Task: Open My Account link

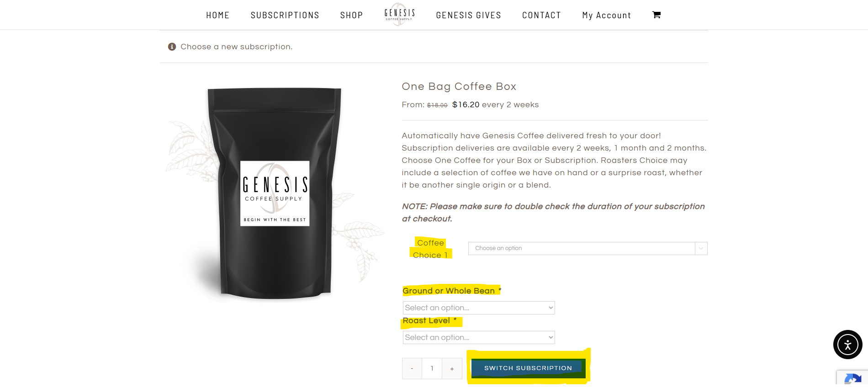Action: coord(607,15)
